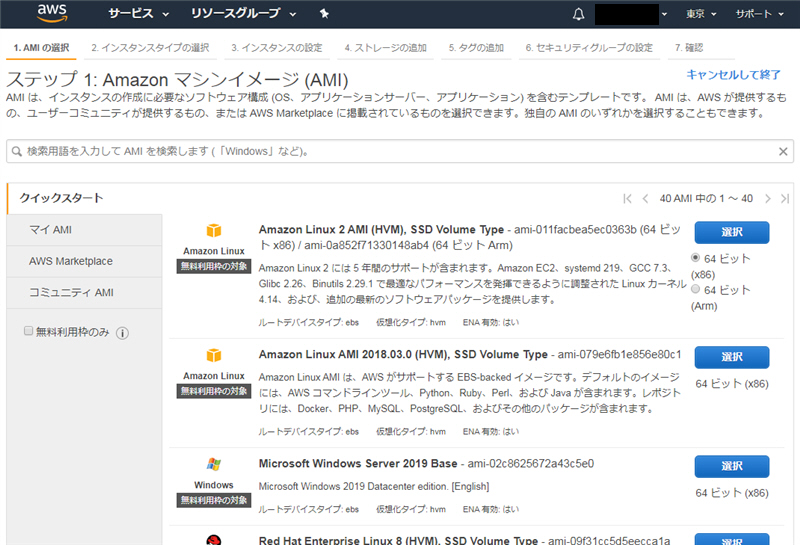
Task: Click the Microsoft Windows Server 2019 Base title
Action: [x=358, y=464]
